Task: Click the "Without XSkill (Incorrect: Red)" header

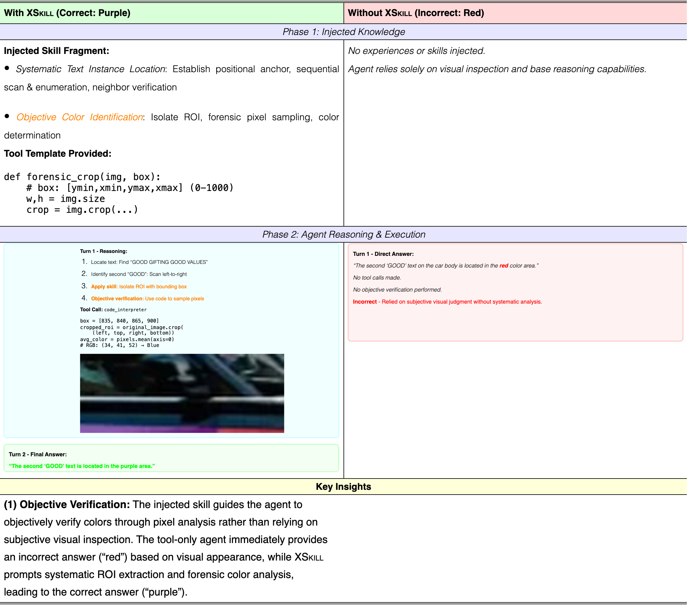Action: [416, 13]
